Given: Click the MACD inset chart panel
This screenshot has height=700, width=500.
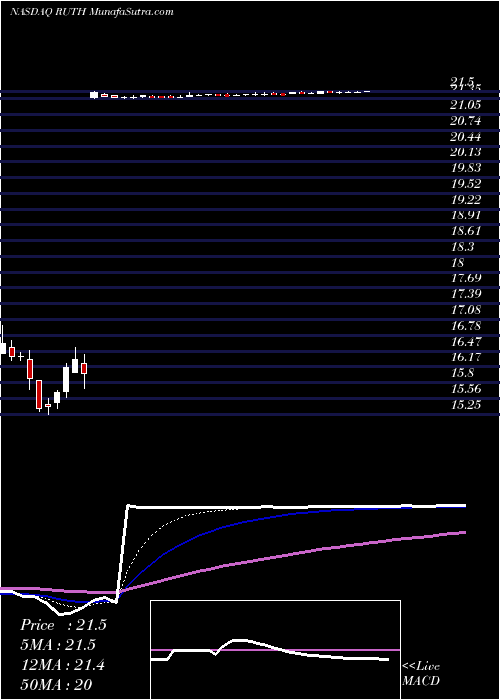Looking at the screenshot, I should pos(275,650).
